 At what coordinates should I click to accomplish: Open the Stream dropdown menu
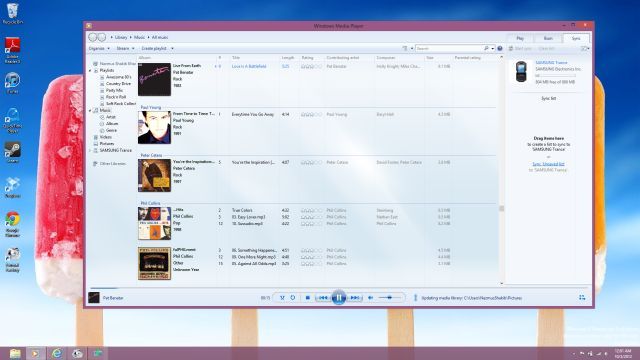pyautogui.click(x=125, y=48)
